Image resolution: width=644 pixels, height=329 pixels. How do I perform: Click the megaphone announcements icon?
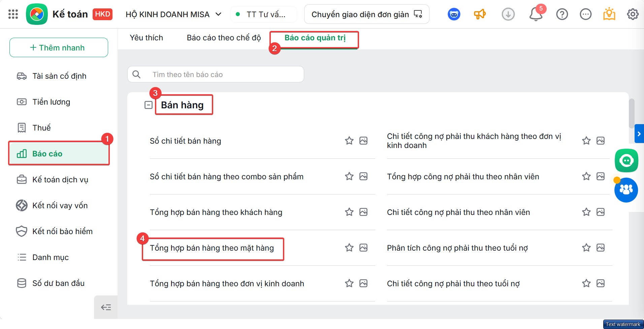(480, 14)
